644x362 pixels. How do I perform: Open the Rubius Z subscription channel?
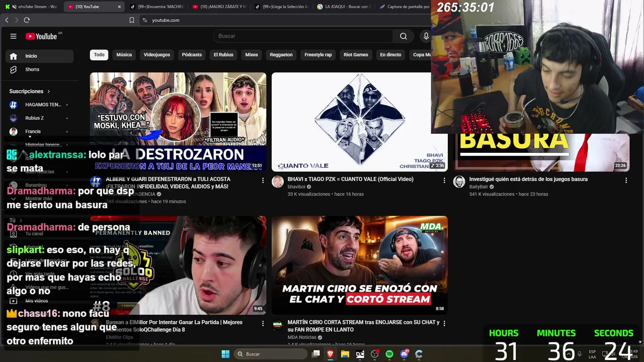click(40, 118)
